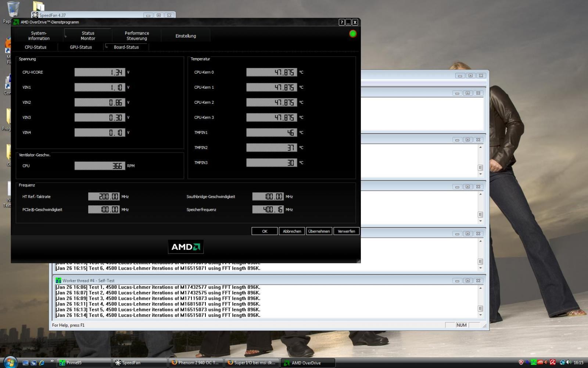This screenshot has width=588, height=368.
Task: Open the Recycle Bin desktop icon
Action: pos(13,9)
